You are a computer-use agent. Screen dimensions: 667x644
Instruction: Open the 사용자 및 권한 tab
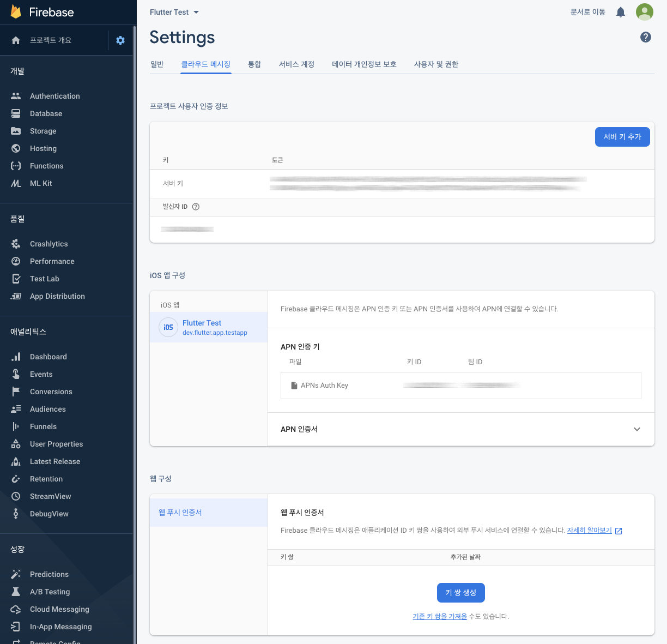click(x=436, y=64)
